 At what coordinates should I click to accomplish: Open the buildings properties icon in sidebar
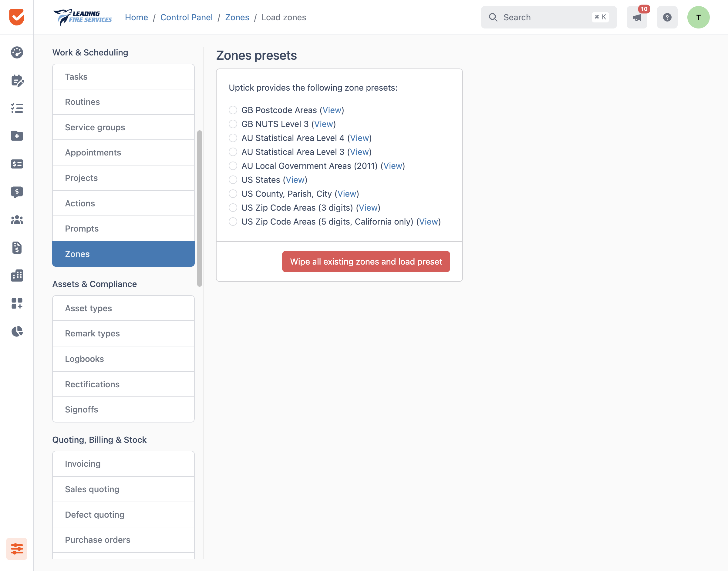pos(17,275)
